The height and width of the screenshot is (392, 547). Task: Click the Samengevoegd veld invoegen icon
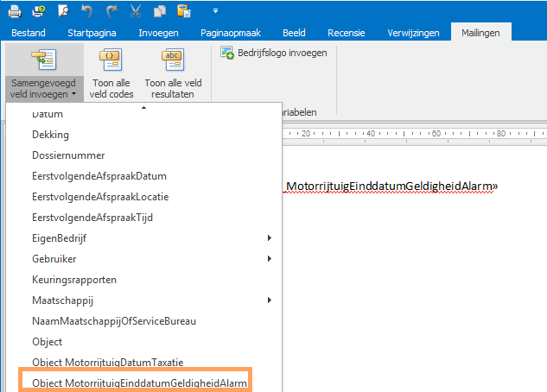tap(44, 60)
